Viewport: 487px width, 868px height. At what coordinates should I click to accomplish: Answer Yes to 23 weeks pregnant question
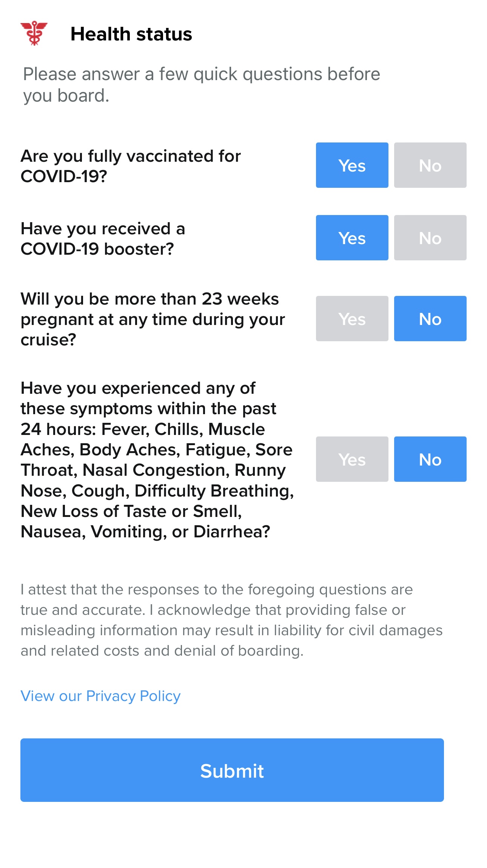click(x=352, y=319)
